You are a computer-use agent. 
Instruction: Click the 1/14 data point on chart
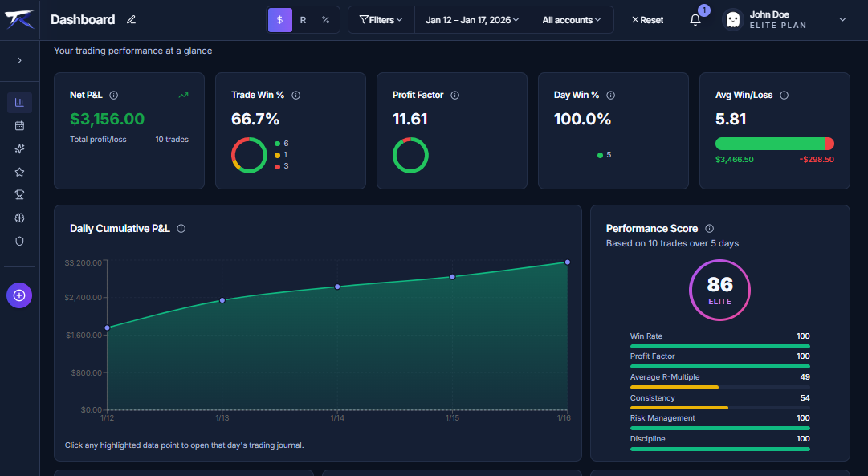tap(337, 287)
